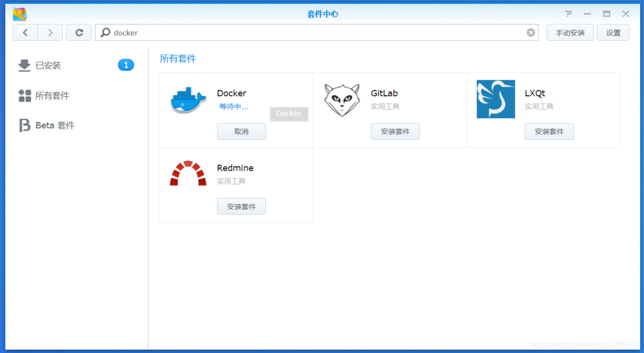Screen dimensions: 644x353
Task: Refresh the package list
Action: tap(79, 33)
